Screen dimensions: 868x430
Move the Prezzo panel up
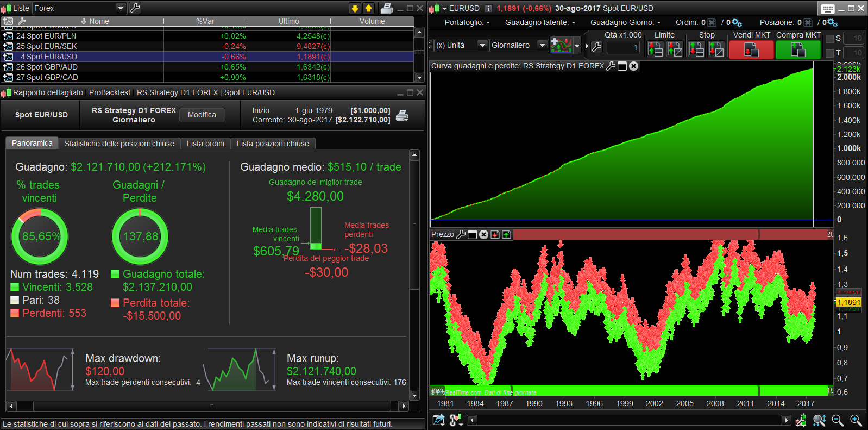(x=506, y=234)
